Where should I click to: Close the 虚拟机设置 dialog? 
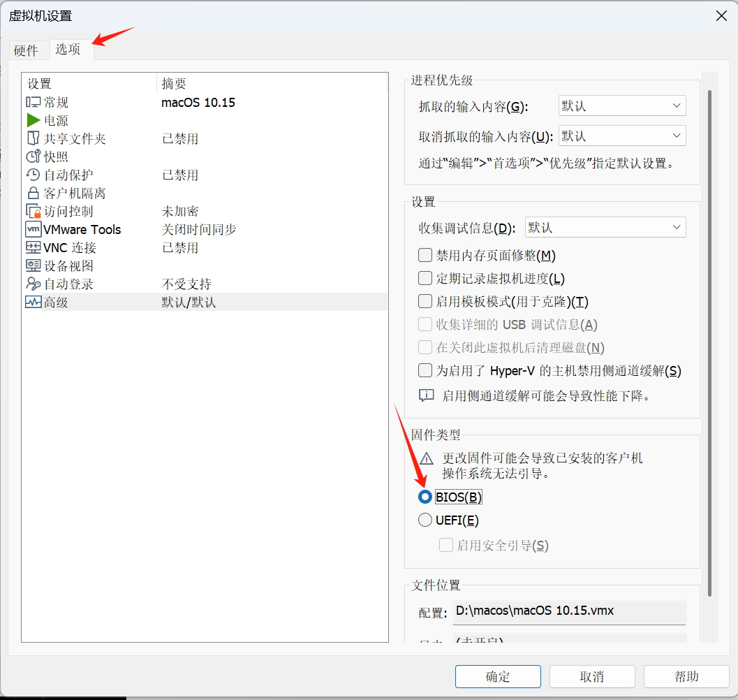pos(721,16)
